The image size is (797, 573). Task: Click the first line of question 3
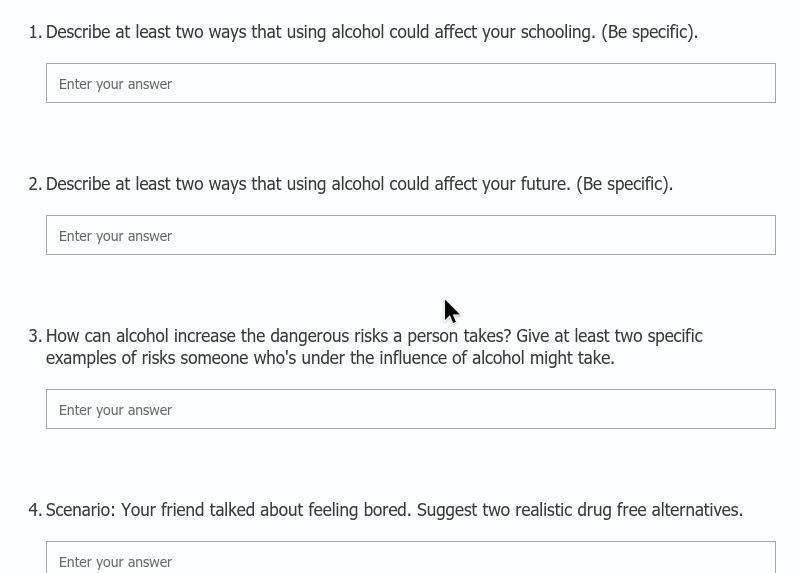pyautogui.click(x=374, y=336)
